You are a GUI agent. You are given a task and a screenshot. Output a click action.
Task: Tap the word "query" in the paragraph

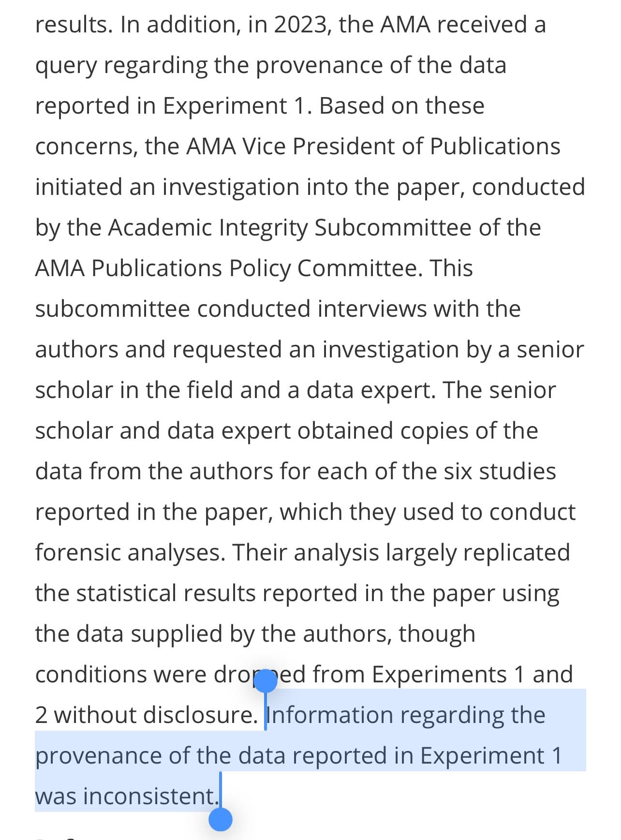[x=66, y=66]
